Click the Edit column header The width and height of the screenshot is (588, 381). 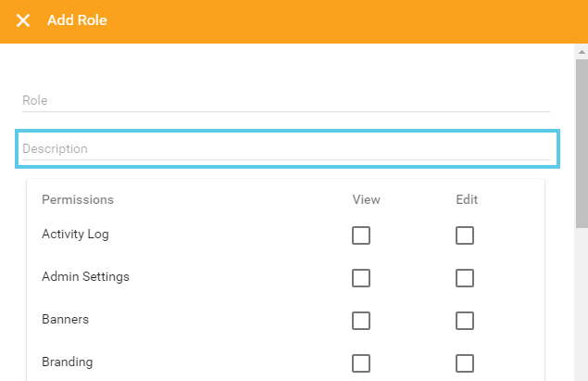[467, 199]
